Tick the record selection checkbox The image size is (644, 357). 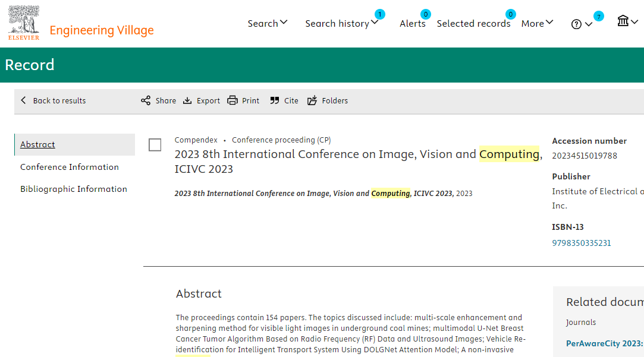click(x=155, y=145)
